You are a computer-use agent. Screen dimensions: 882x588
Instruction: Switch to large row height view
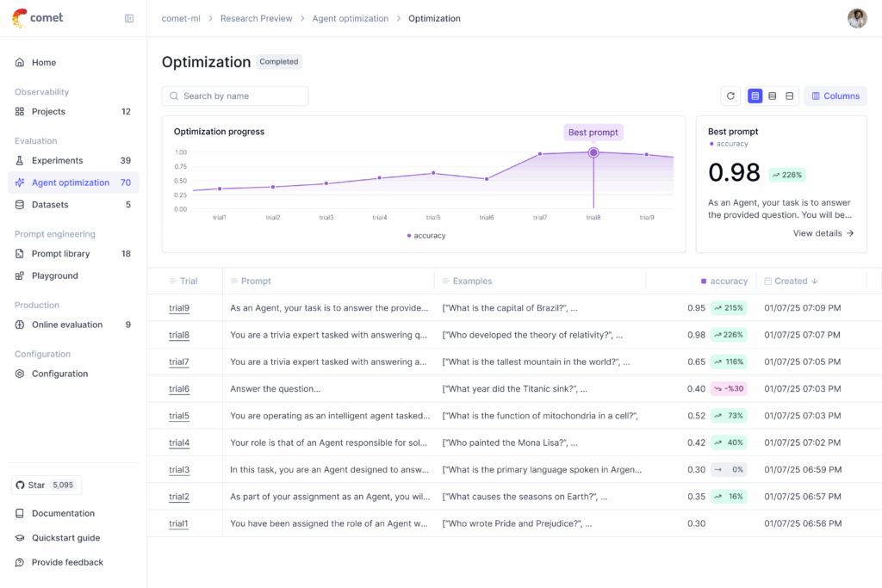click(x=790, y=96)
